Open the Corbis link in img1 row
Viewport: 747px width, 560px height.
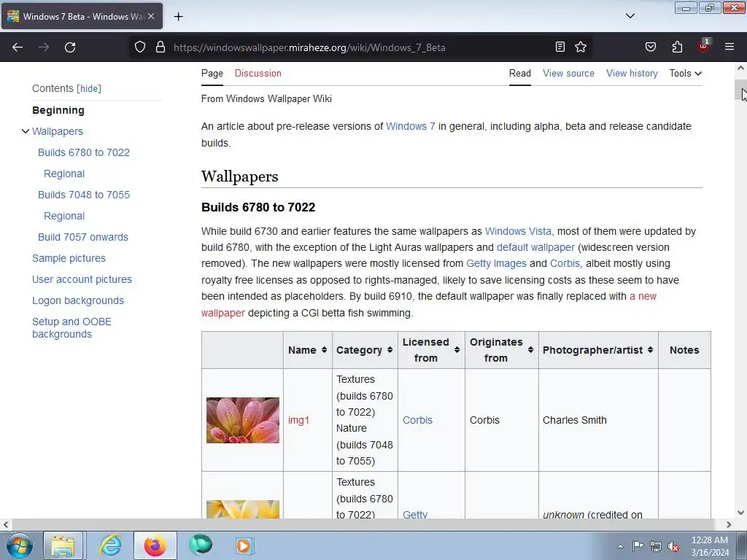417,420
